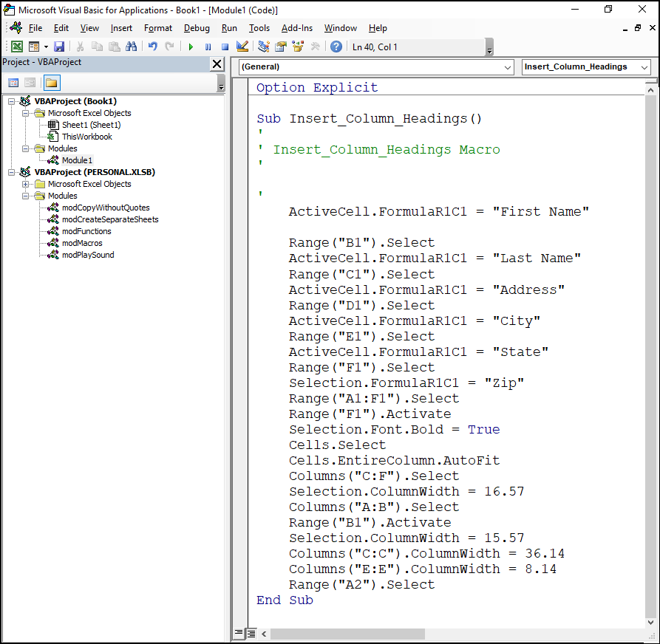
Task: Expand PERSONAL.XLSB Microsoft Excel Objects folder
Action: (25, 184)
